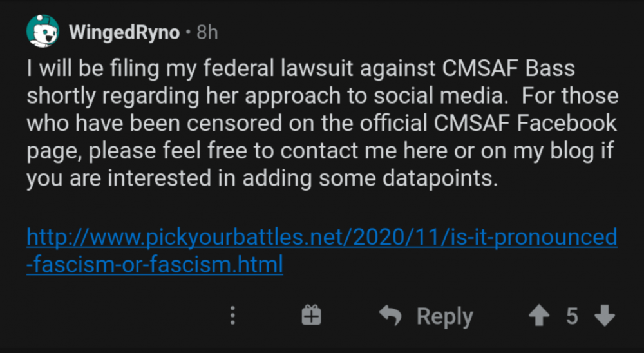Image resolution: width=644 pixels, height=353 pixels.
Task: Give an award with the gift icon
Action: pyautogui.click(x=312, y=316)
